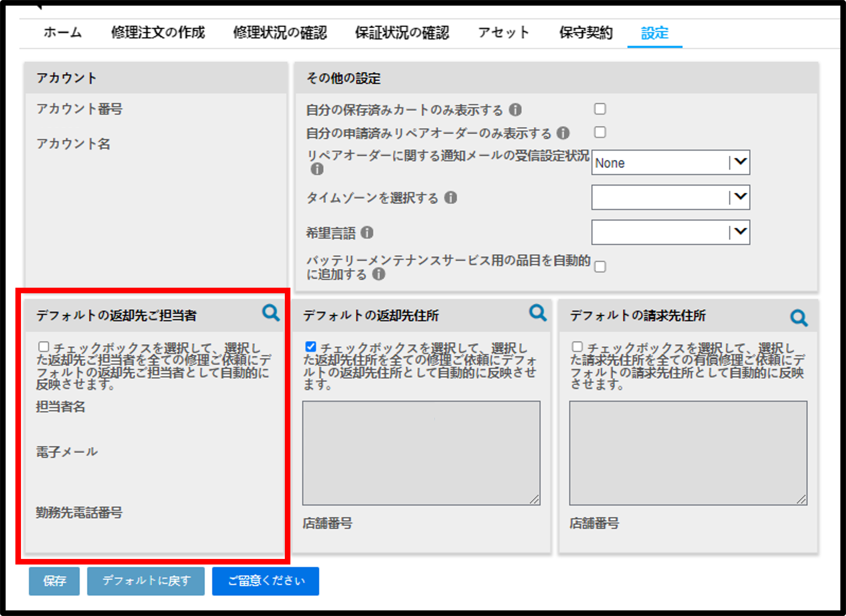Check the default 請求先住所 checkbox
This screenshot has width=846, height=616.
point(577,347)
